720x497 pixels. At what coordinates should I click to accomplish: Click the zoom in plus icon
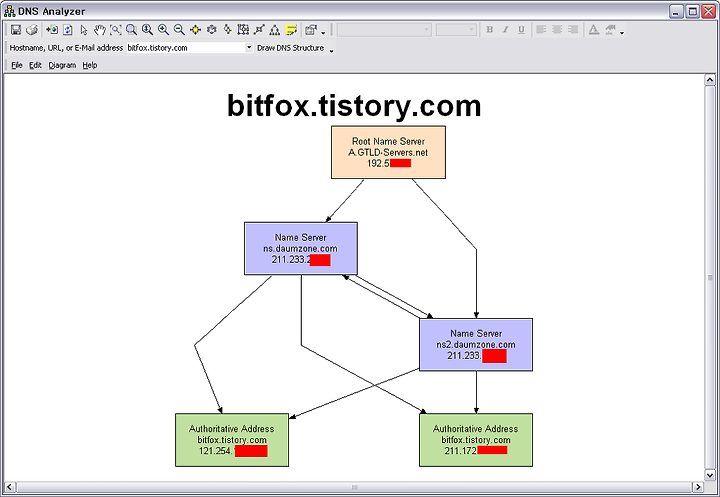163,30
